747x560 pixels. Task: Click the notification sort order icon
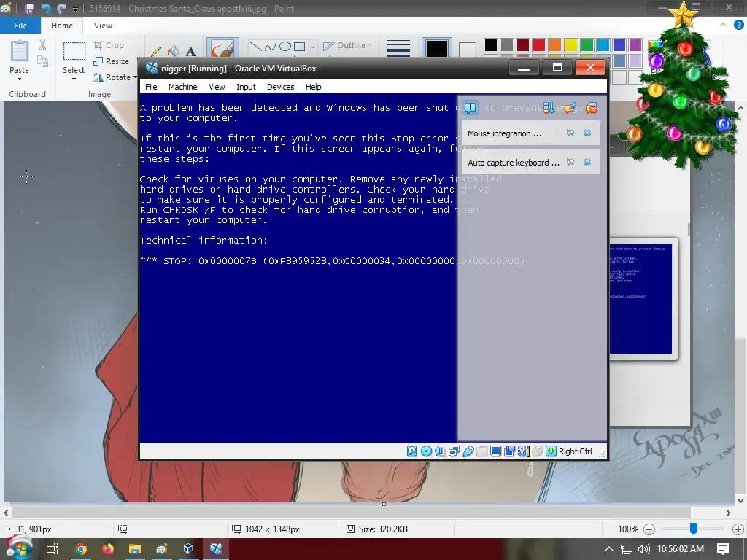pyautogui.click(x=549, y=108)
